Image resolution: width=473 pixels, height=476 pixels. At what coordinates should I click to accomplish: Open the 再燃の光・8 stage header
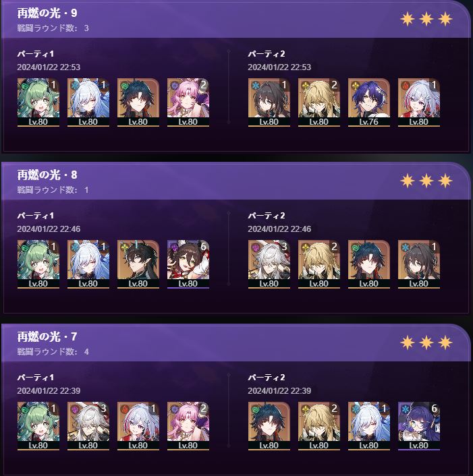[235, 181]
